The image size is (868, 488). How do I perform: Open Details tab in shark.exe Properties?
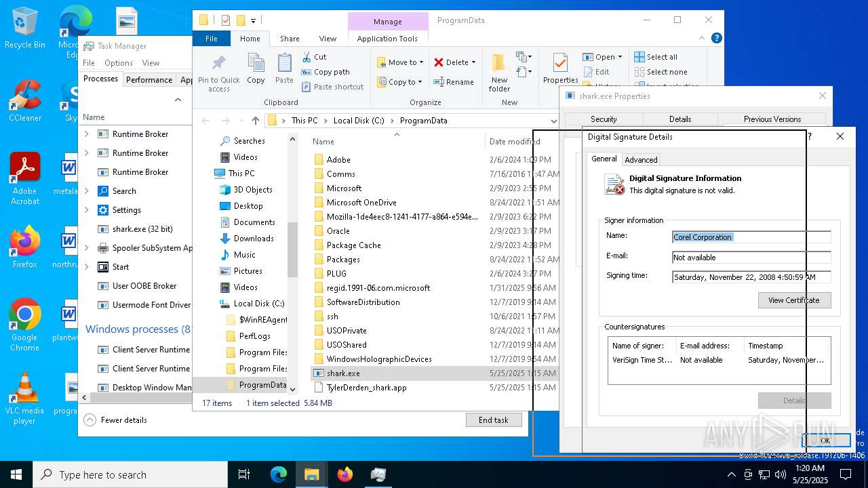click(680, 119)
